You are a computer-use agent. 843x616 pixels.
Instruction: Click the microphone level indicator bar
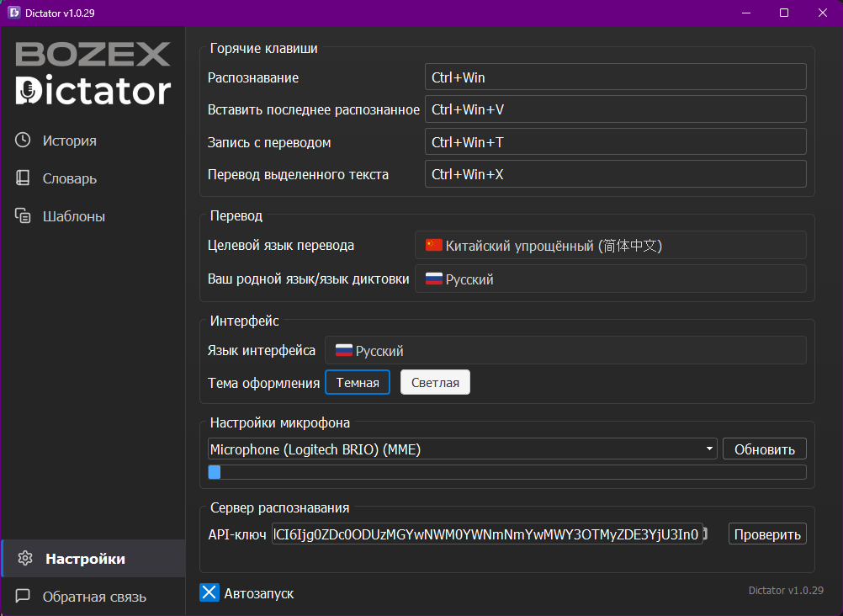pos(507,472)
